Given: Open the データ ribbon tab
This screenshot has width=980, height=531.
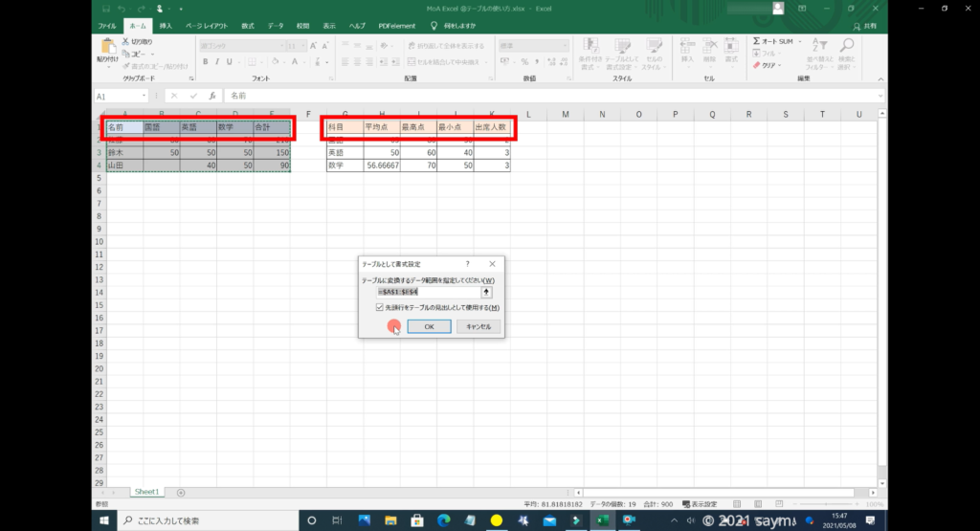Looking at the screenshot, I should 276,26.
